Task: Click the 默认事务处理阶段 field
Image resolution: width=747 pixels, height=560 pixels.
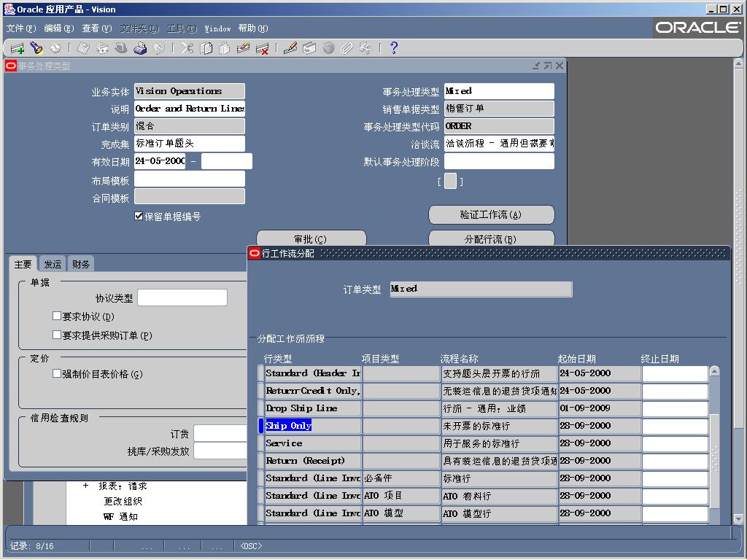Action: [x=499, y=161]
